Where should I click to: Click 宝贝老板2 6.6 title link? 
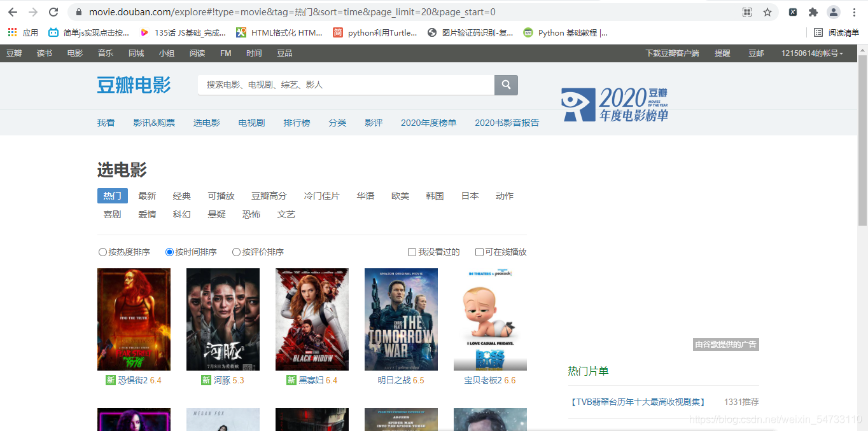click(x=490, y=380)
